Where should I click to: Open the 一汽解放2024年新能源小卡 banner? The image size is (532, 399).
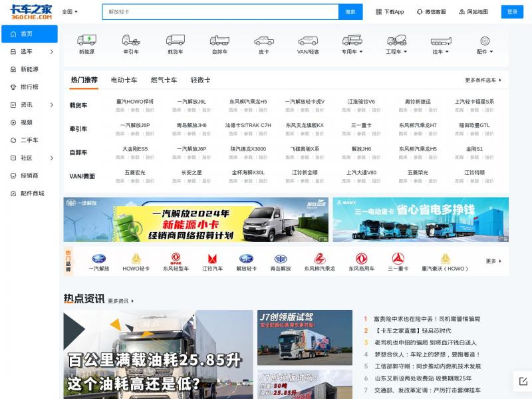[x=196, y=219]
